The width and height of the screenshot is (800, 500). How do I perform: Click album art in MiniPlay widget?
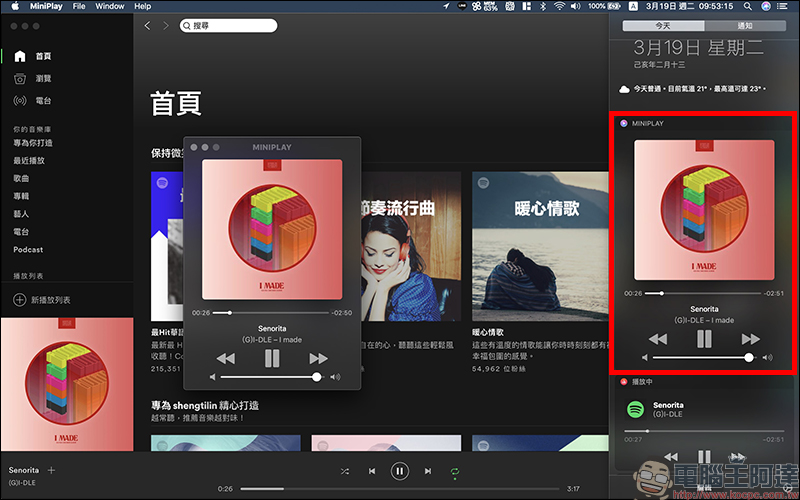[x=704, y=210]
